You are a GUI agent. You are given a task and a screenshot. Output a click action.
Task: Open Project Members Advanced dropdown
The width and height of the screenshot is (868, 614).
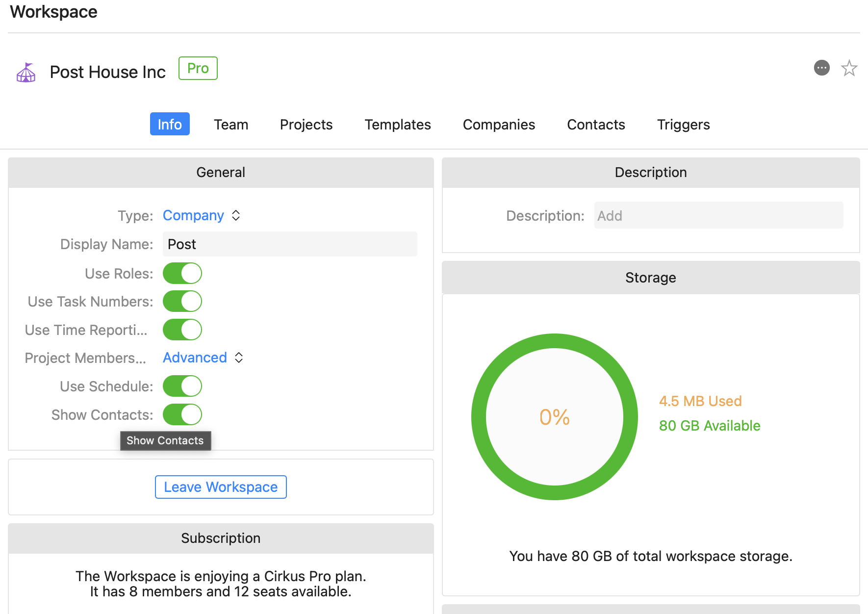203,358
